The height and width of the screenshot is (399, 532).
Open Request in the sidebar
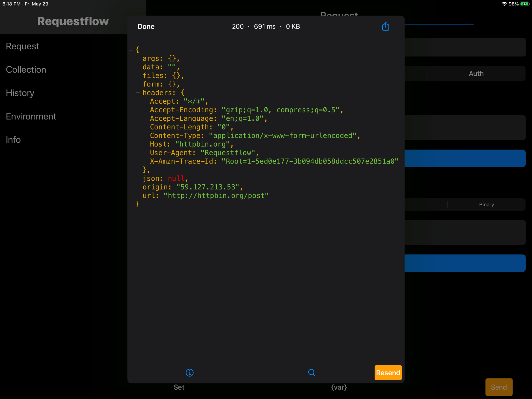(22, 46)
